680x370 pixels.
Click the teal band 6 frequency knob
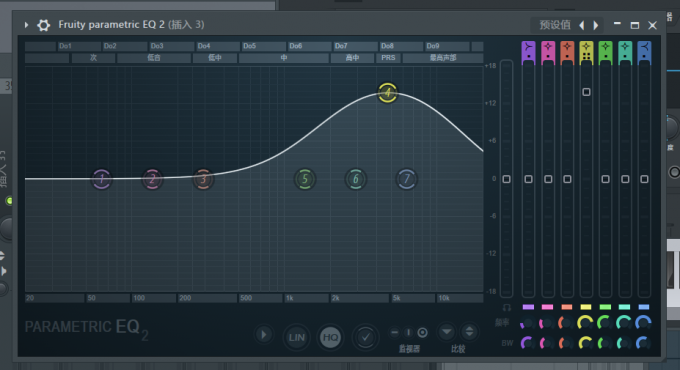click(624, 323)
